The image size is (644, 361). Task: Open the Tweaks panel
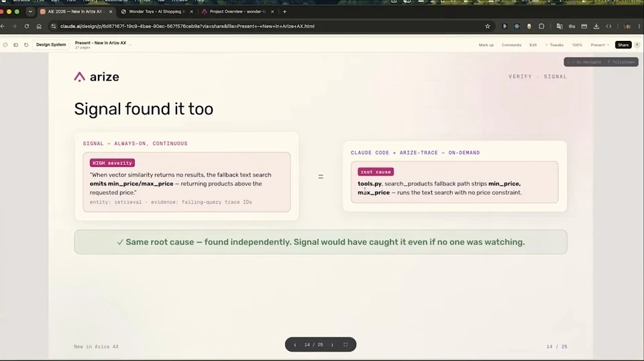555,45
